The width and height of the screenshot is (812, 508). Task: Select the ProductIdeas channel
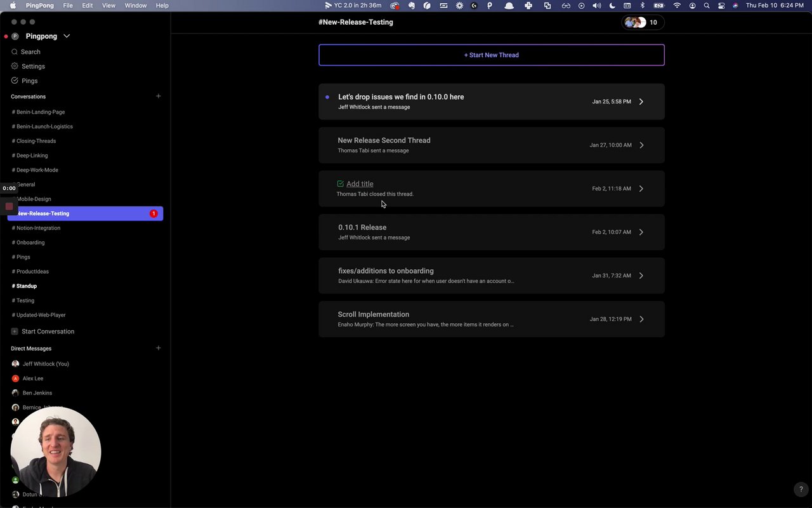[x=30, y=272]
